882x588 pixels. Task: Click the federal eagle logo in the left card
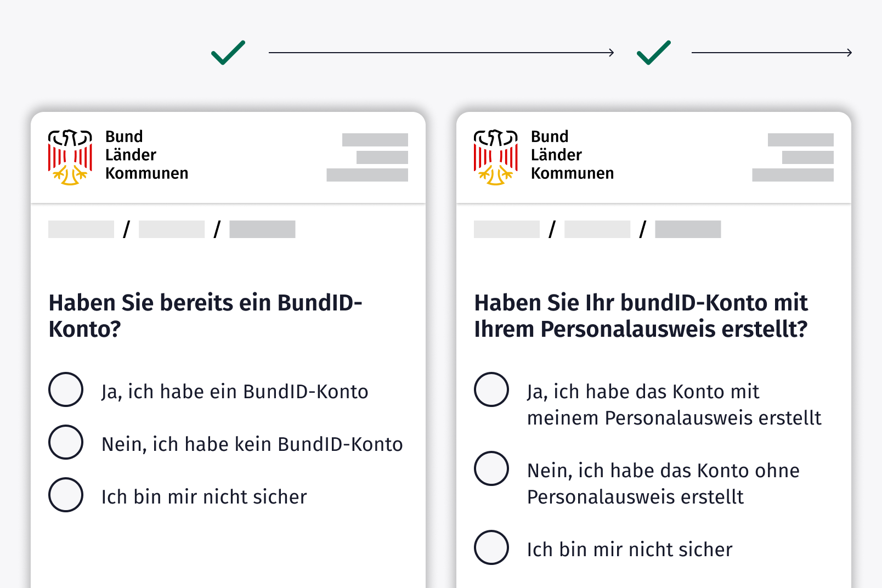(70, 157)
